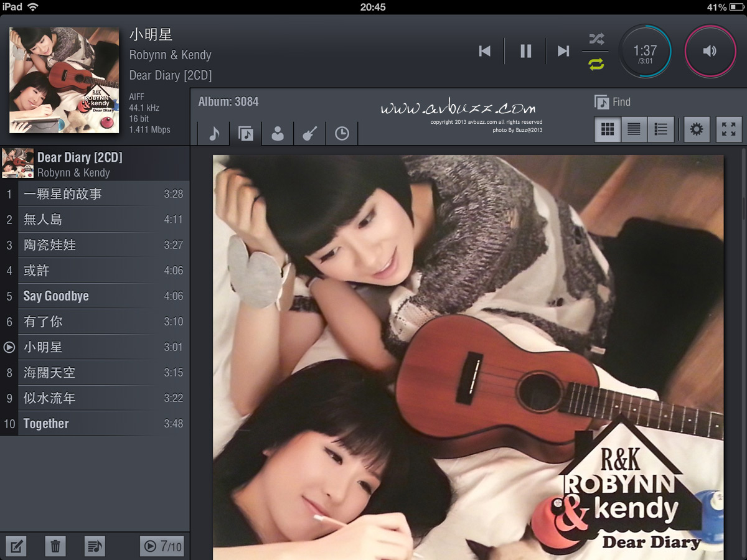Switch to grid thumbnail view

click(608, 129)
